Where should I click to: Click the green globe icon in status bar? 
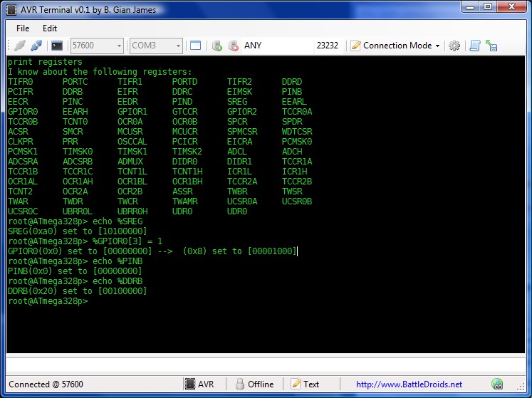[496, 384]
